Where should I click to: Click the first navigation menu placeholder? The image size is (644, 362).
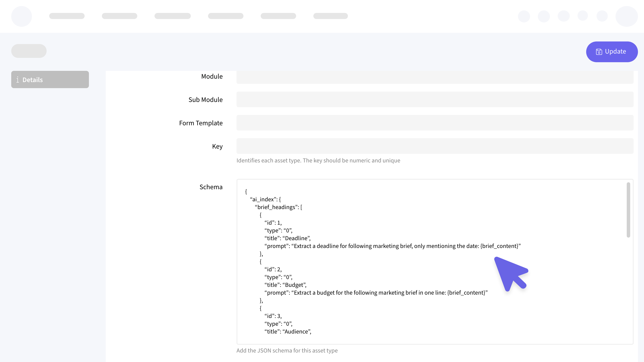[67, 16]
